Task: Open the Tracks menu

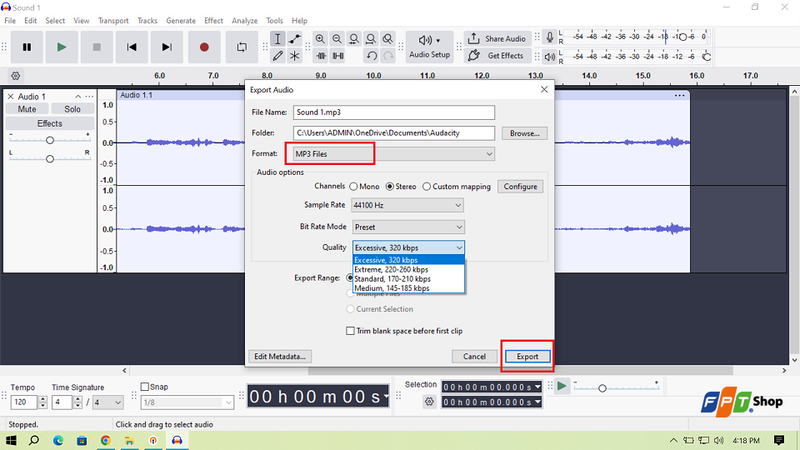Action: 147,21
